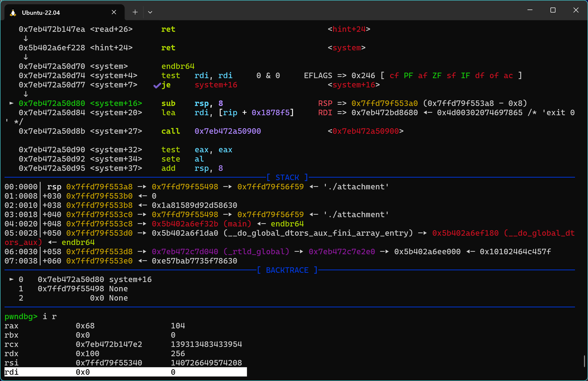588x381 pixels.
Task: Click the STACK section header
Action: (x=287, y=177)
